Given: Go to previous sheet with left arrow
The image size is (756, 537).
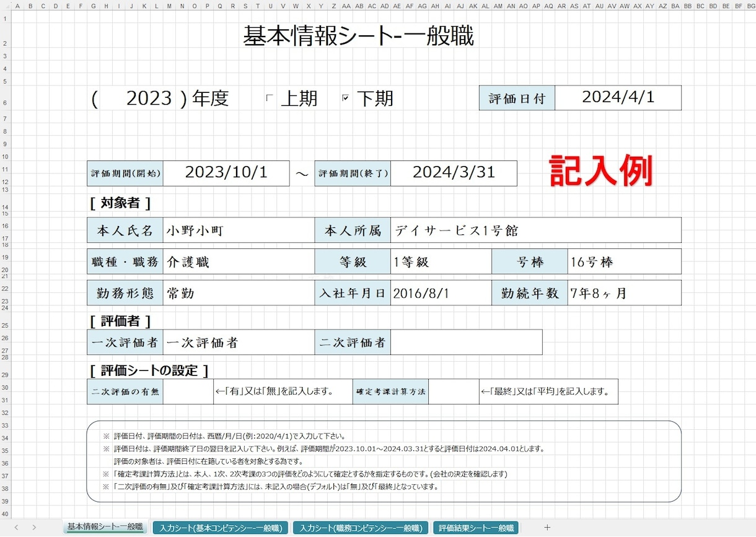Looking at the screenshot, I should pos(17,528).
